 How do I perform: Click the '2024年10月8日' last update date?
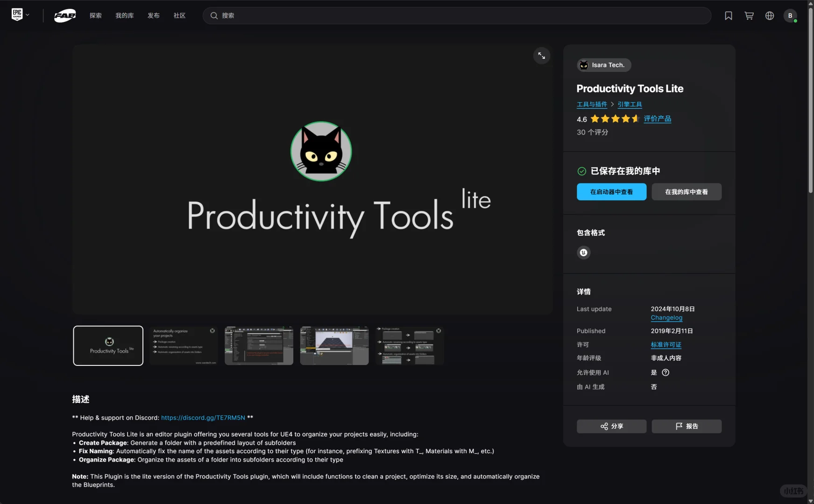(673, 309)
